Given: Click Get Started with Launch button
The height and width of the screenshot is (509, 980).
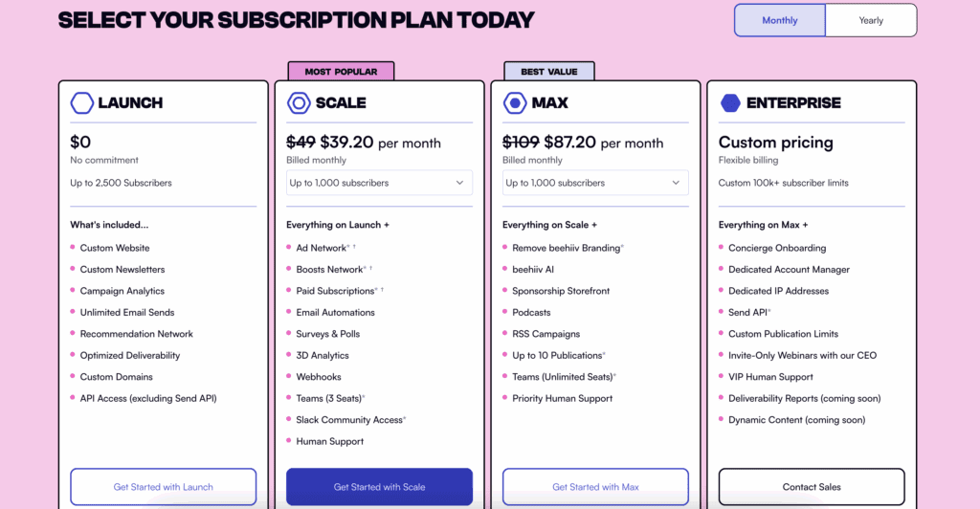Looking at the screenshot, I should 163,487.
